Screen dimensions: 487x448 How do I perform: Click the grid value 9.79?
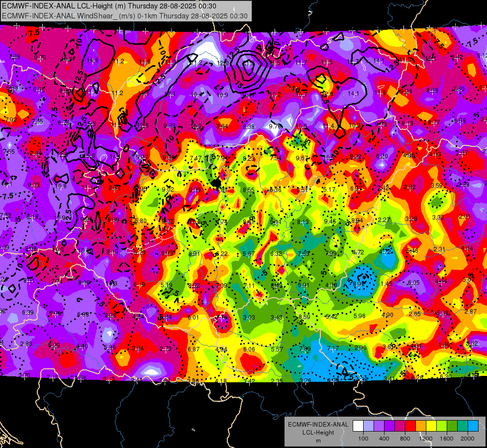(x=40, y=58)
